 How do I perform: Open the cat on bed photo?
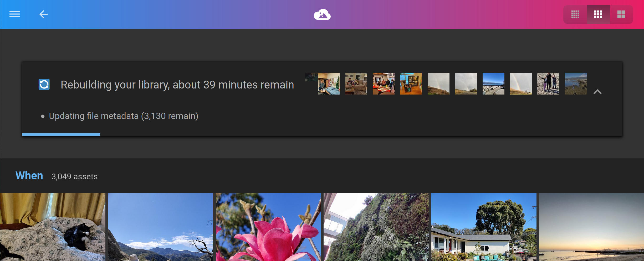pos(53,227)
